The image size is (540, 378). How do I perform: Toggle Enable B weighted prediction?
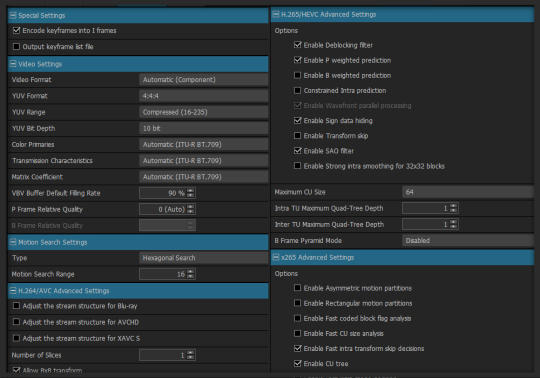click(x=298, y=75)
